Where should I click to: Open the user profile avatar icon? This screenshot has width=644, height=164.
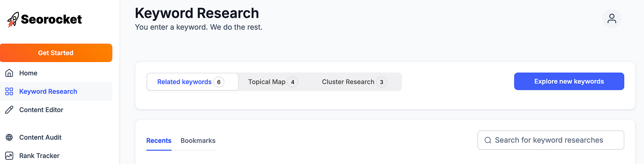click(611, 19)
